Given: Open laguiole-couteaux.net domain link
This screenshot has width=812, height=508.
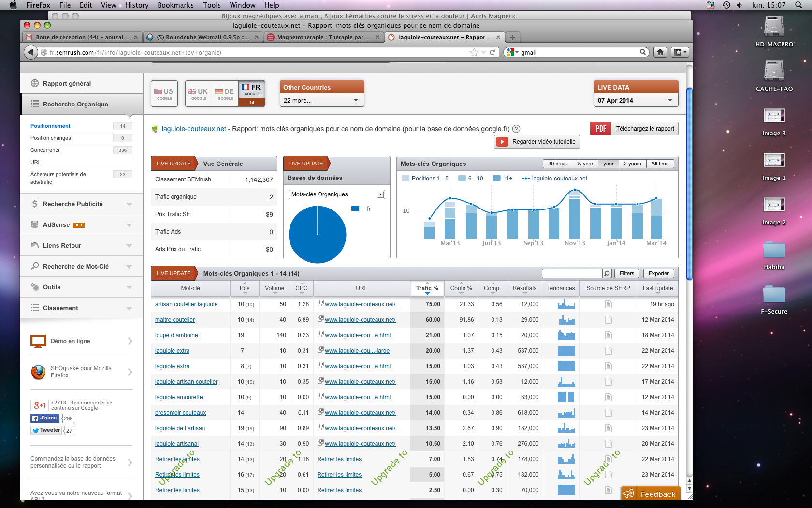Looking at the screenshot, I should (x=194, y=129).
